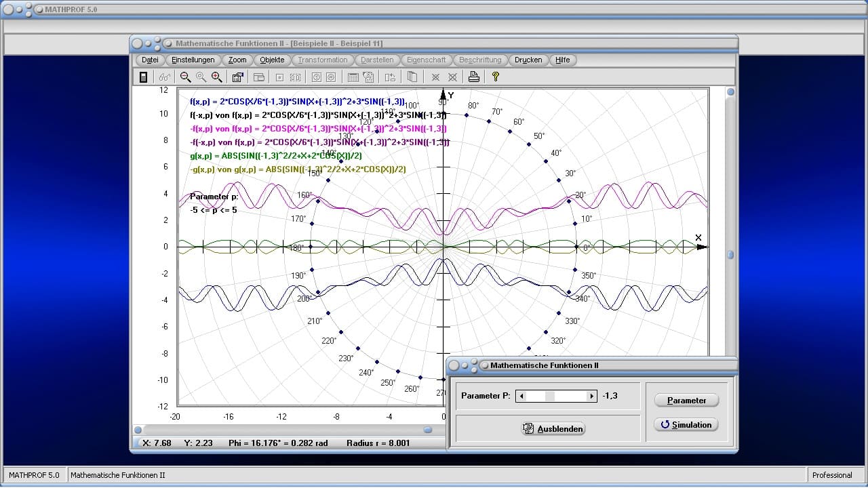Click the Ausblenden button
Screen dimensions: 868x488
(553, 429)
